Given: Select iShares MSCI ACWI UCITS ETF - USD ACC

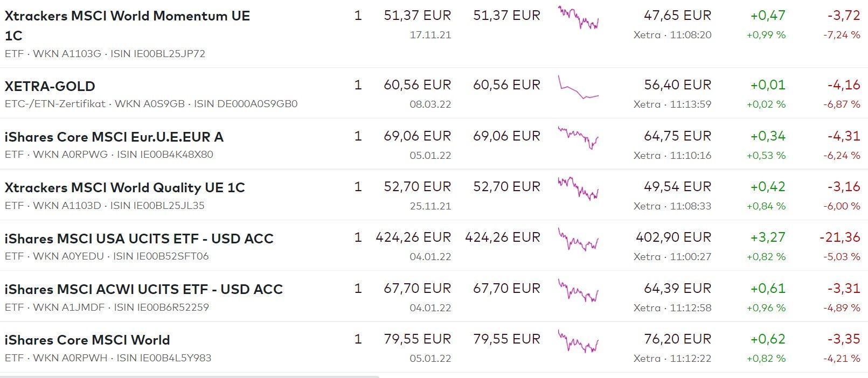Looking at the screenshot, I should tap(144, 289).
